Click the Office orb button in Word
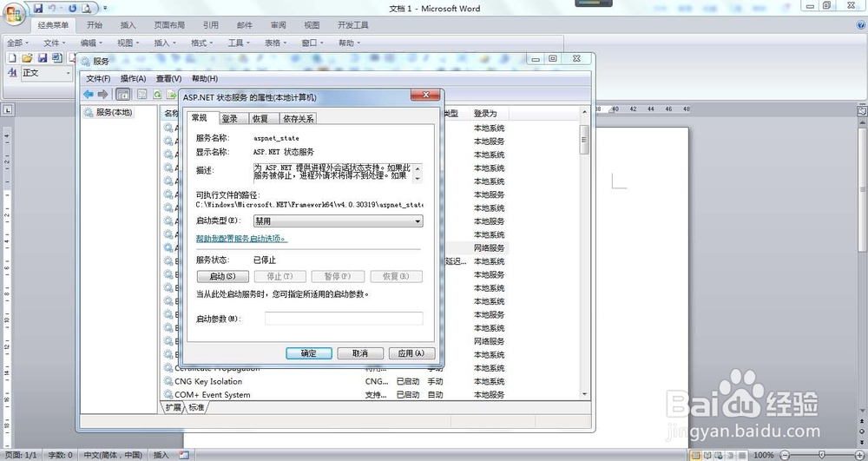Viewport: 868px width, 461px height. click(13, 14)
